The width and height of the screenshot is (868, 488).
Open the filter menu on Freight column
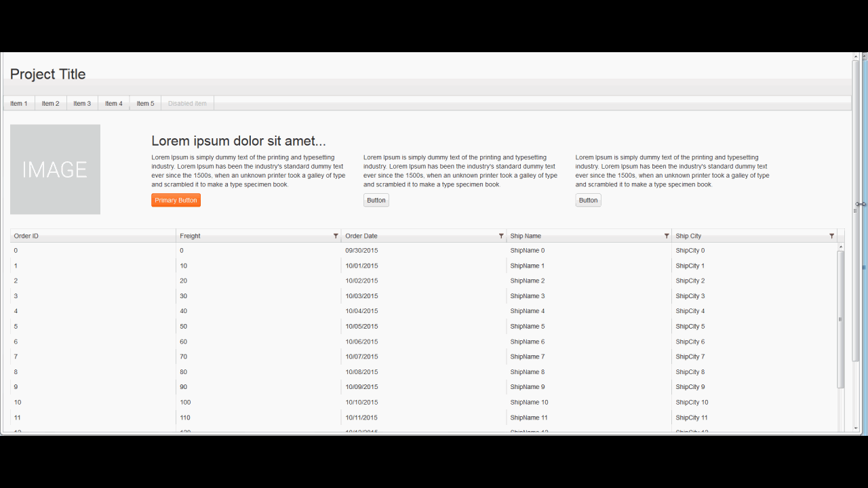click(x=336, y=236)
